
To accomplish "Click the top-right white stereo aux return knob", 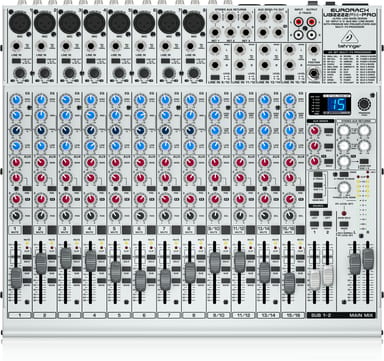I will click(x=364, y=130).
